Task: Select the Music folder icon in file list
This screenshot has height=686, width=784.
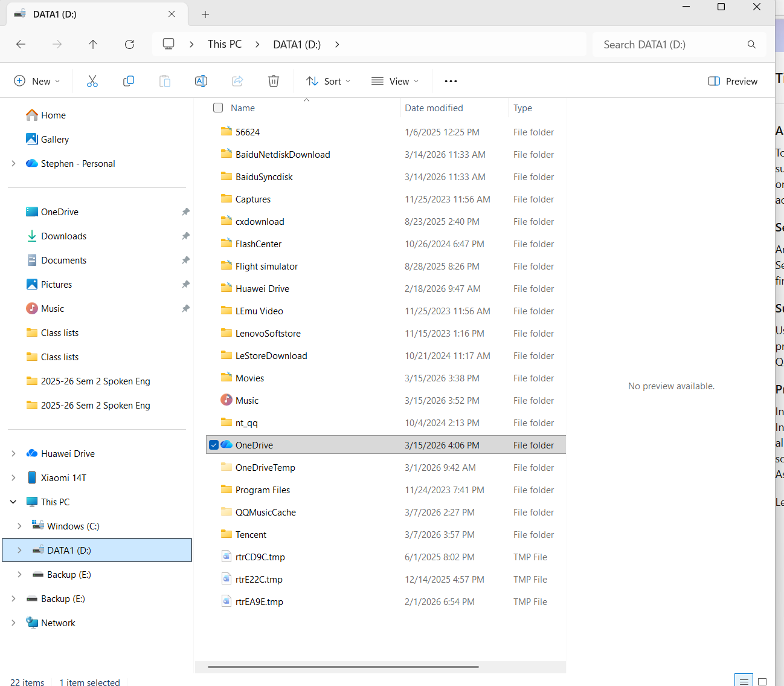Action: click(x=227, y=400)
